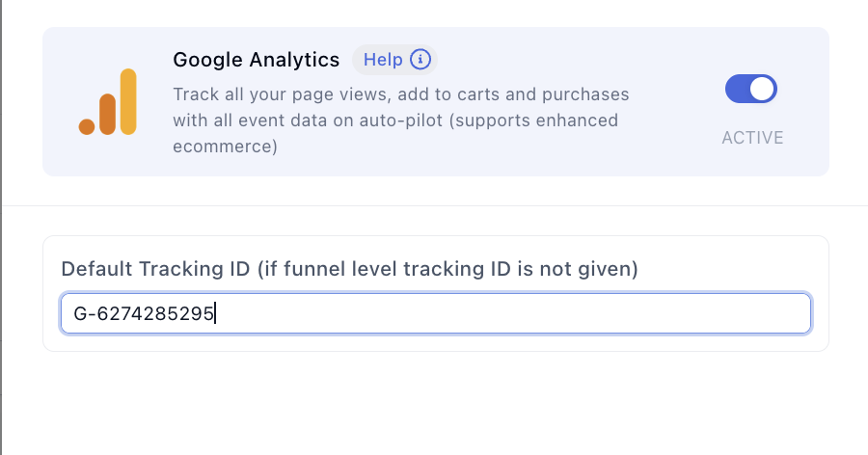Click the Google Analytics bar chart logo
868x455 pixels.
[107, 102]
